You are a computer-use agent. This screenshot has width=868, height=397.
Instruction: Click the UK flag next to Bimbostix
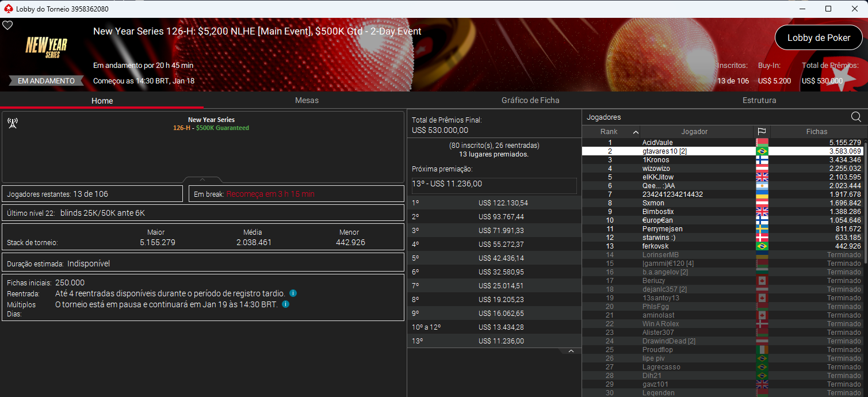coord(762,211)
